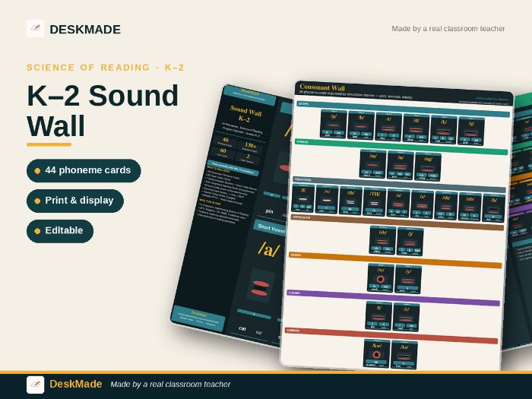The width and height of the screenshot is (532, 399).
Task: Open the /zh/ fricative phoneme card
Action: (470, 207)
